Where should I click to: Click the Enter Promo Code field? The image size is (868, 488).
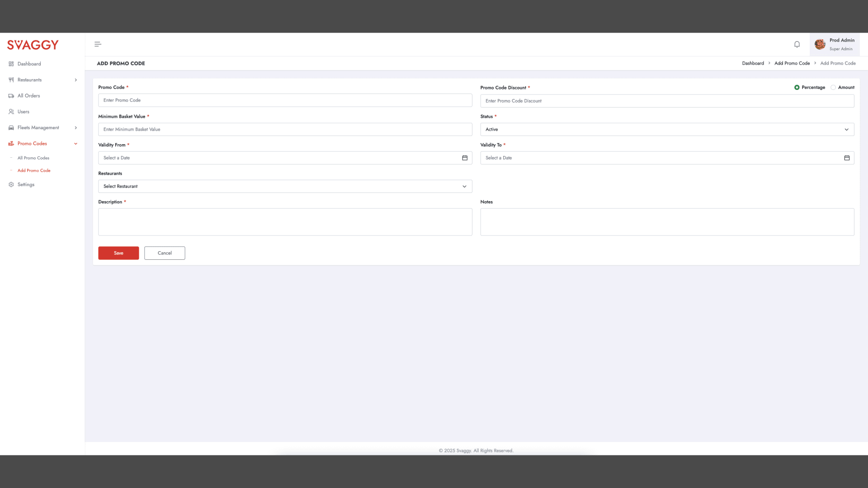(285, 100)
